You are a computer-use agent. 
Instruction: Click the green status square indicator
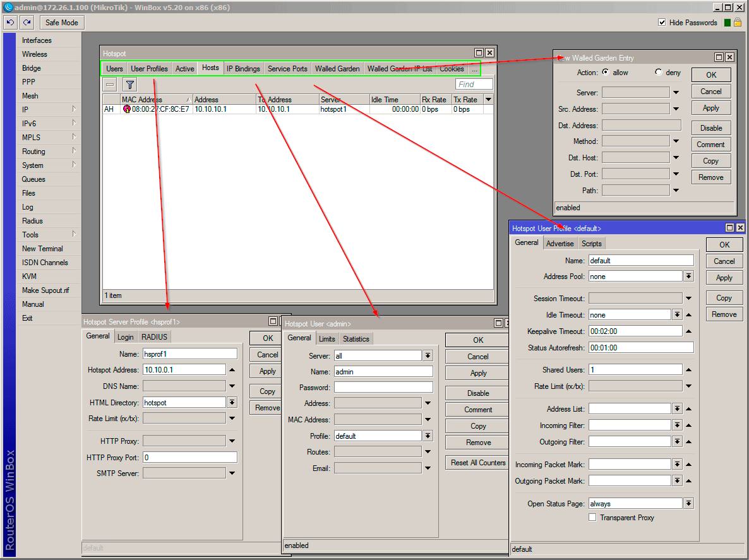pos(728,23)
